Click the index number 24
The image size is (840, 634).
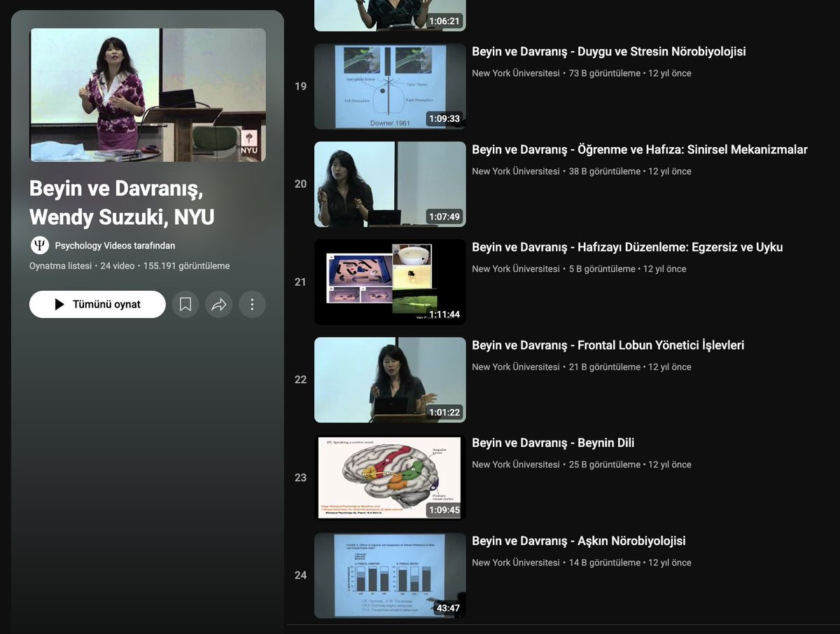click(x=300, y=576)
